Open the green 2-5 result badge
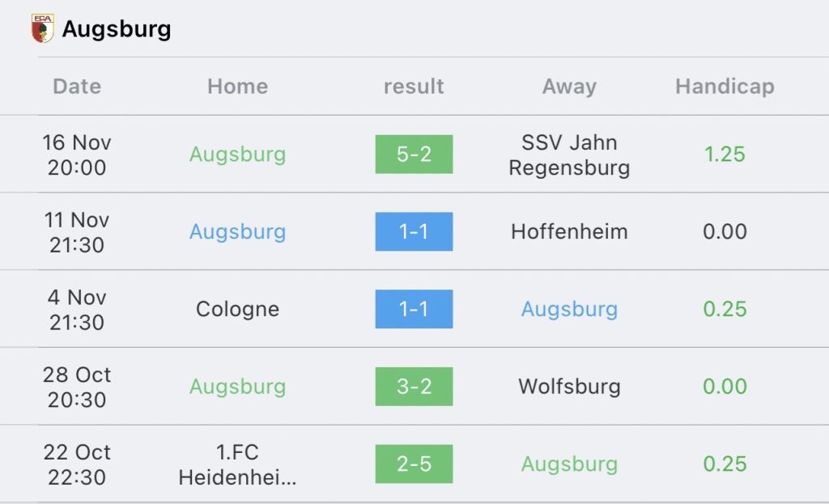 414,464
